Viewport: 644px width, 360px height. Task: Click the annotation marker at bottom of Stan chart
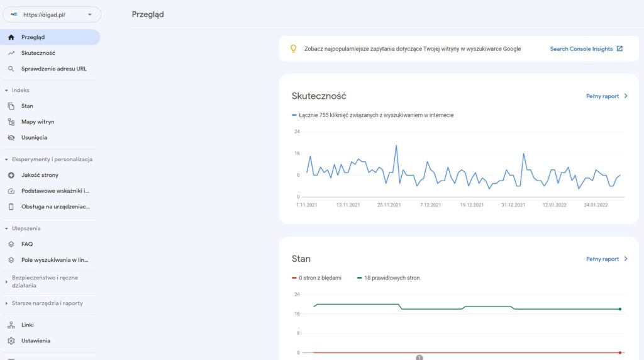(419, 357)
